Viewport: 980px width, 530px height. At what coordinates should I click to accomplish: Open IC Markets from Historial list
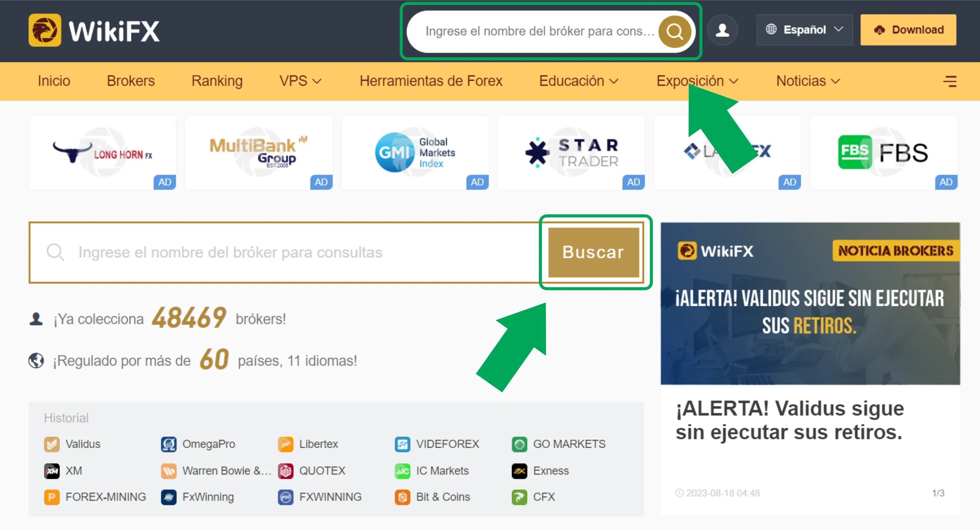click(432, 471)
